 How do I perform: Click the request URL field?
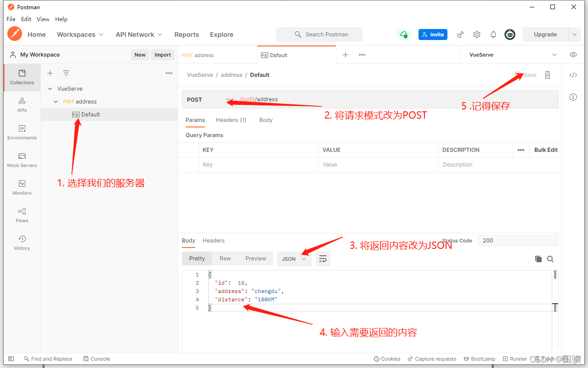pos(396,99)
